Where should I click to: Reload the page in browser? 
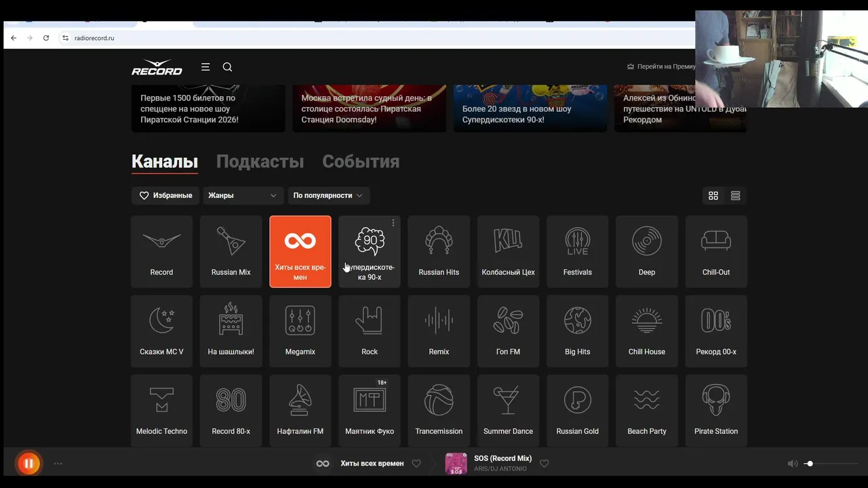(x=46, y=38)
